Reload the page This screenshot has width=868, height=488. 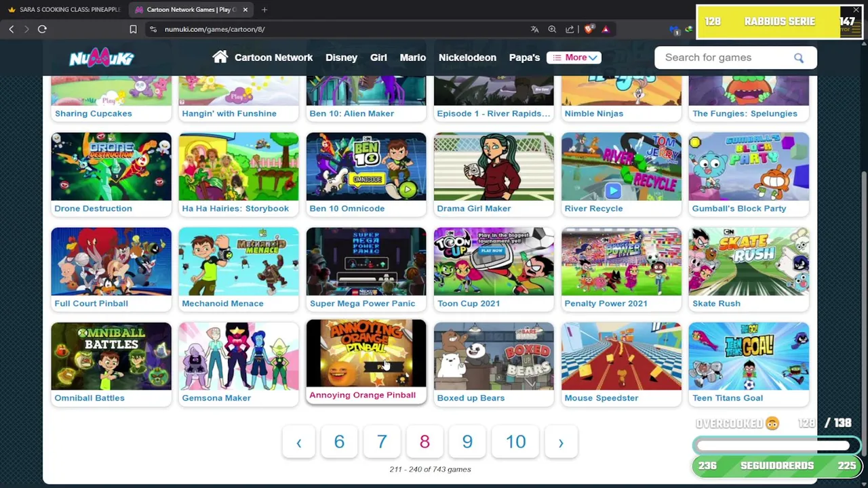coord(42,29)
